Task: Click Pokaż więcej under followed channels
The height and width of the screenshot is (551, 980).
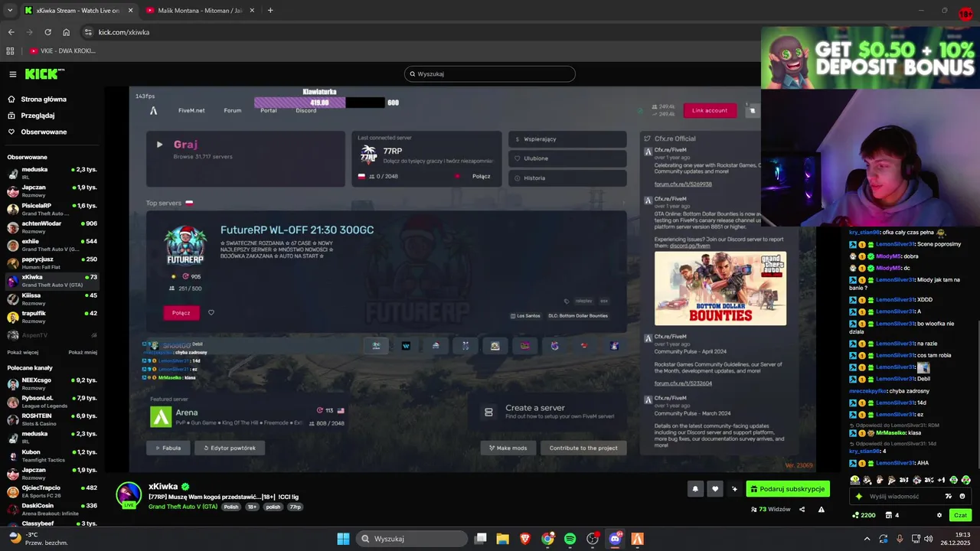Action: coord(23,352)
